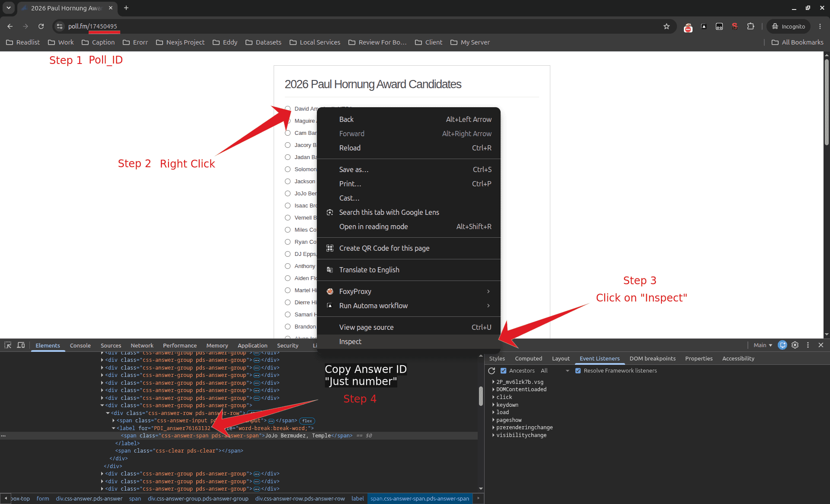Activate the DevTools element picker icon

(x=8, y=345)
